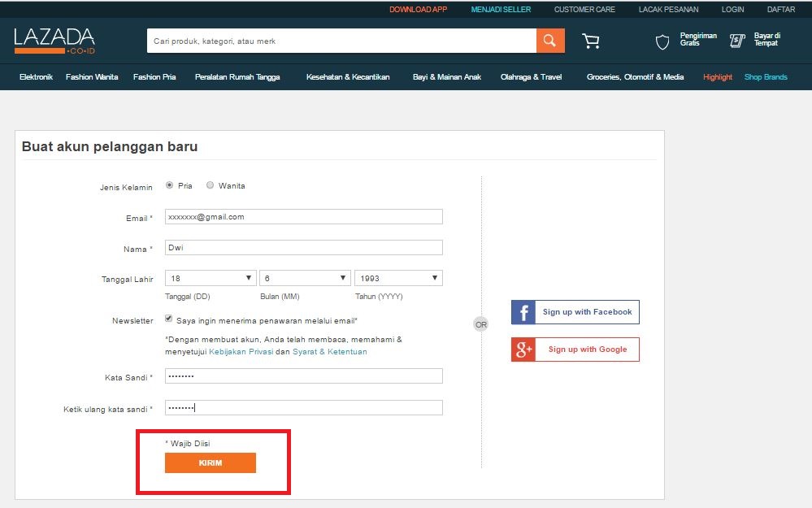Viewport: 812px width, 508px height.
Task: Open the Kebijakan Privasi link
Action: point(240,352)
